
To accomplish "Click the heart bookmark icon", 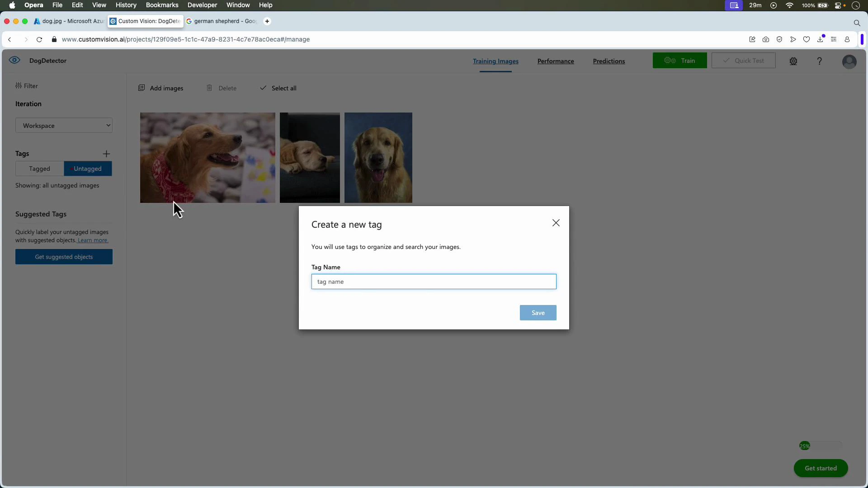I will (x=807, y=39).
